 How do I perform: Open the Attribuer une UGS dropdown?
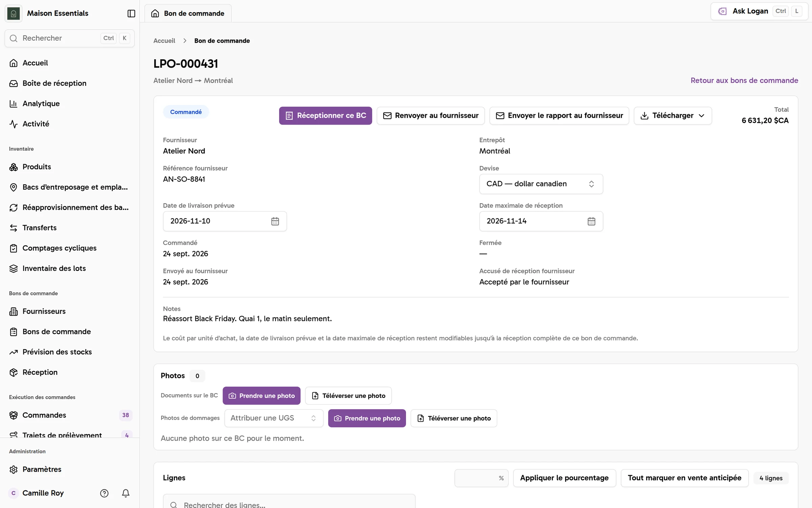274,418
